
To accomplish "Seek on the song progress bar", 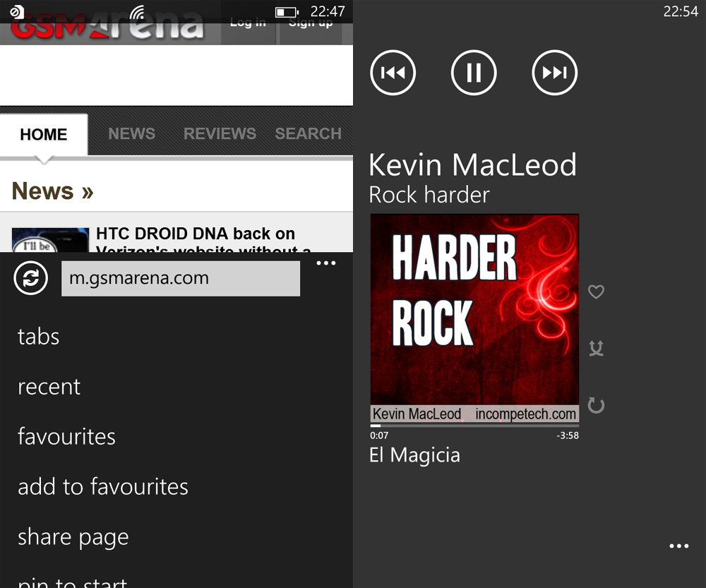I will pyautogui.click(x=474, y=426).
